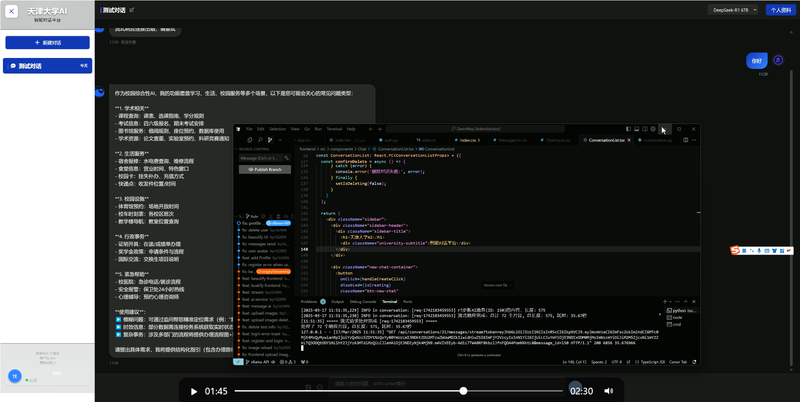The image size is (800, 402).
Task: Click the Sogou input method toolbar logo
Action: [x=735, y=250]
